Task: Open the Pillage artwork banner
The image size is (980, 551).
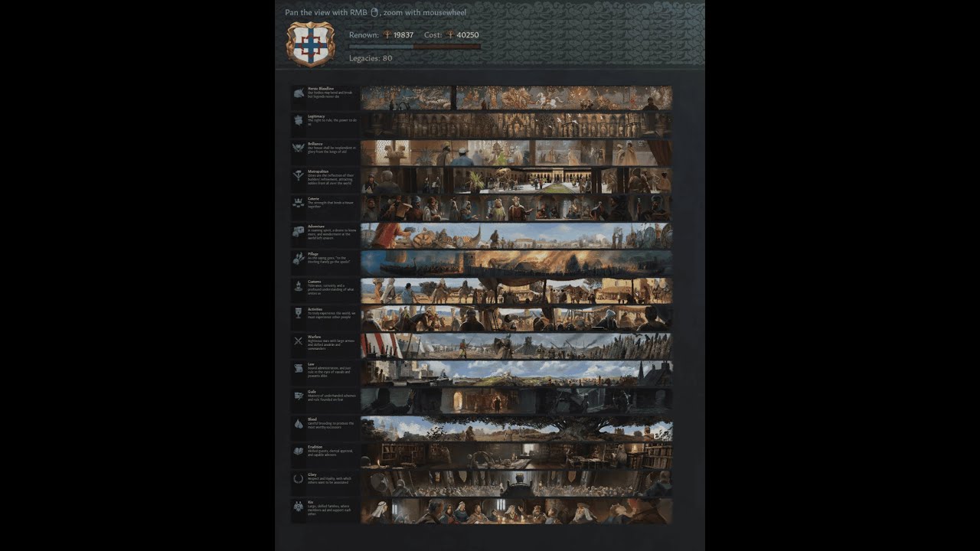Action: pyautogui.click(x=517, y=262)
